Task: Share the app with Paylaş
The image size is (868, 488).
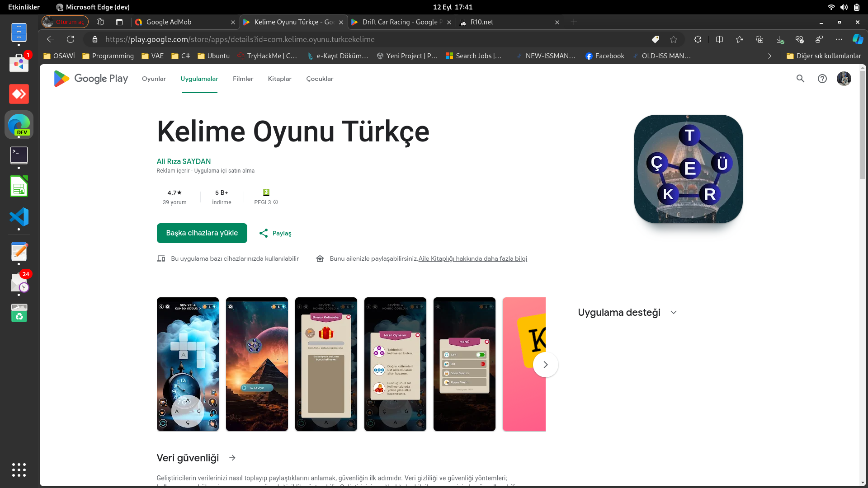Action: [x=275, y=233]
